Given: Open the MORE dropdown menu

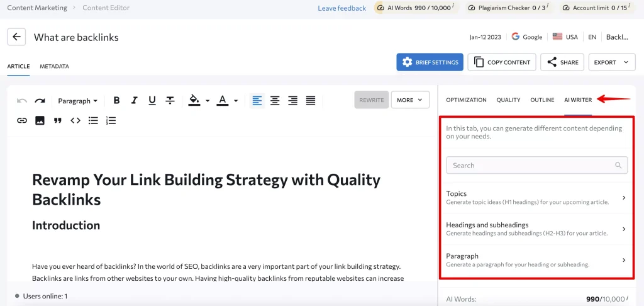Looking at the screenshot, I should click(x=410, y=100).
